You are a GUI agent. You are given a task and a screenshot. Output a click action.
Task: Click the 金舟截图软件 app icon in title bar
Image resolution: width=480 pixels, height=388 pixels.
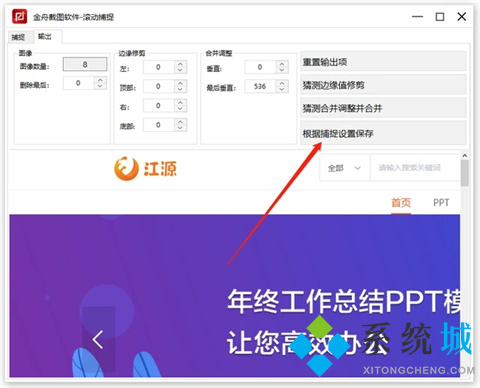[19, 16]
